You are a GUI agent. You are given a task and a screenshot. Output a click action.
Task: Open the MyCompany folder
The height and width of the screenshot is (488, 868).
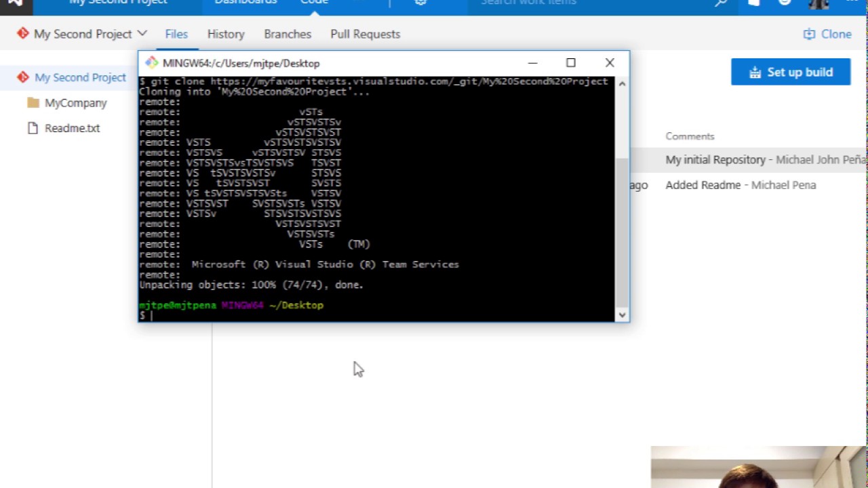click(76, 103)
